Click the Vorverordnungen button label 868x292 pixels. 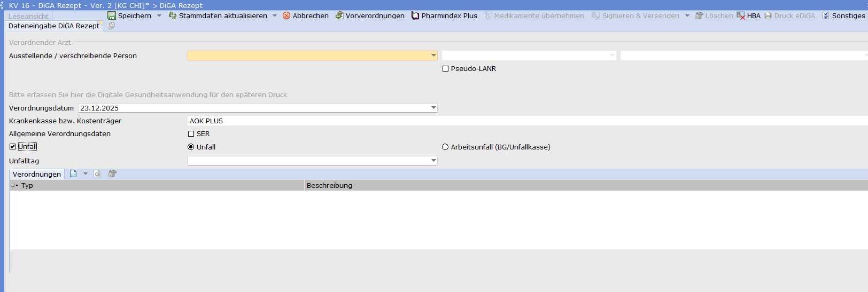[x=375, y=15]
